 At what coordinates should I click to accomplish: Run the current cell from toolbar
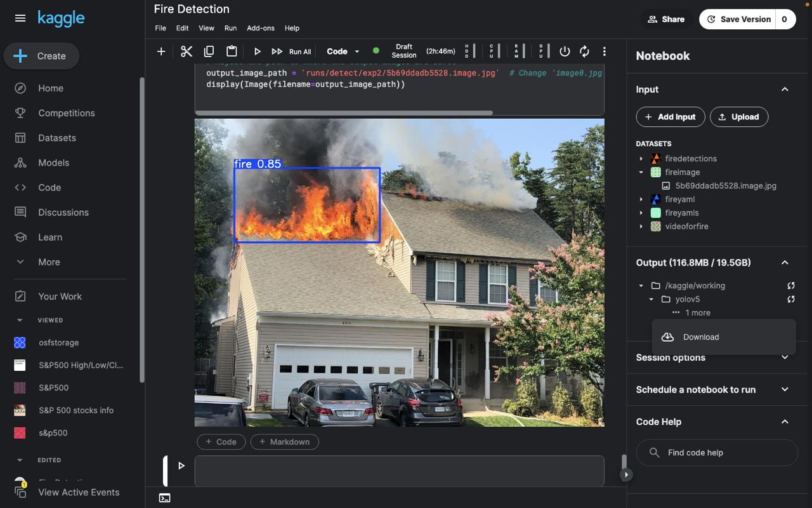pyautogui.click(x=257, y=51)
